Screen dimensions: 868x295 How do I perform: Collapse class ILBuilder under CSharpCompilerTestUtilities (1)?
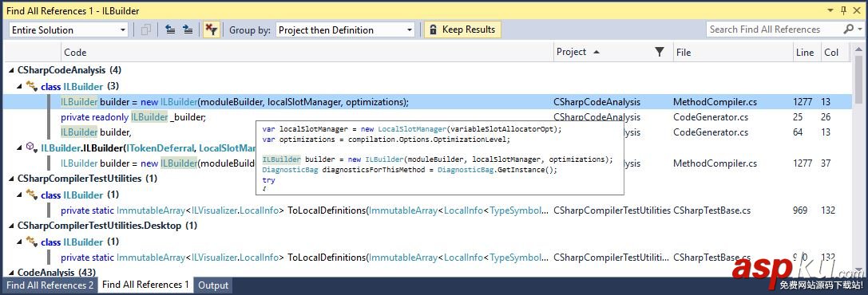(x=19, y=195)
